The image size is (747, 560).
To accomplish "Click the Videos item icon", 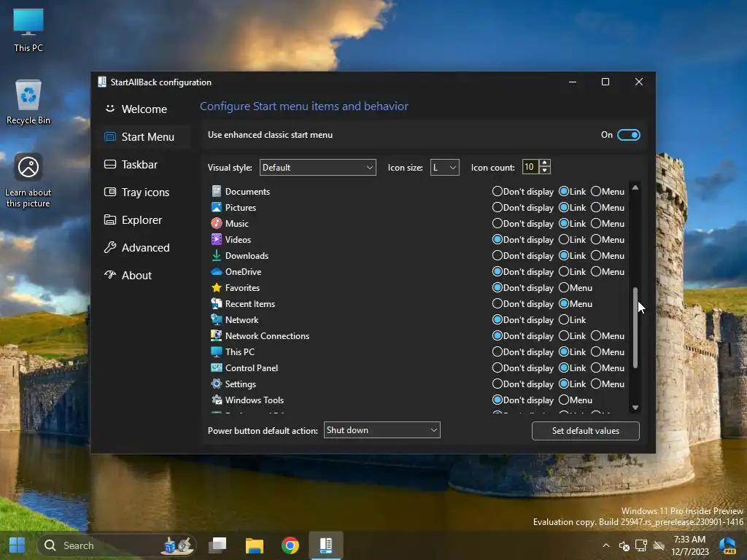I will pos(216,239).
